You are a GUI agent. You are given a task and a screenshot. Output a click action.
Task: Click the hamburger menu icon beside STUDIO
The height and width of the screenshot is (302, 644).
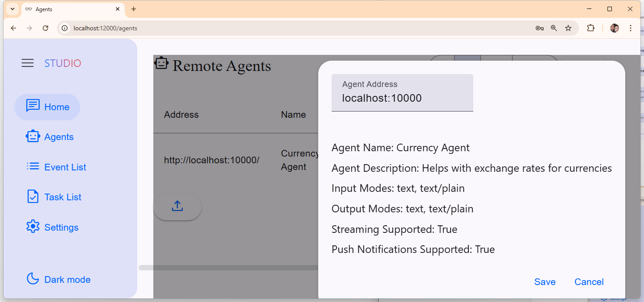click(28, 63)
